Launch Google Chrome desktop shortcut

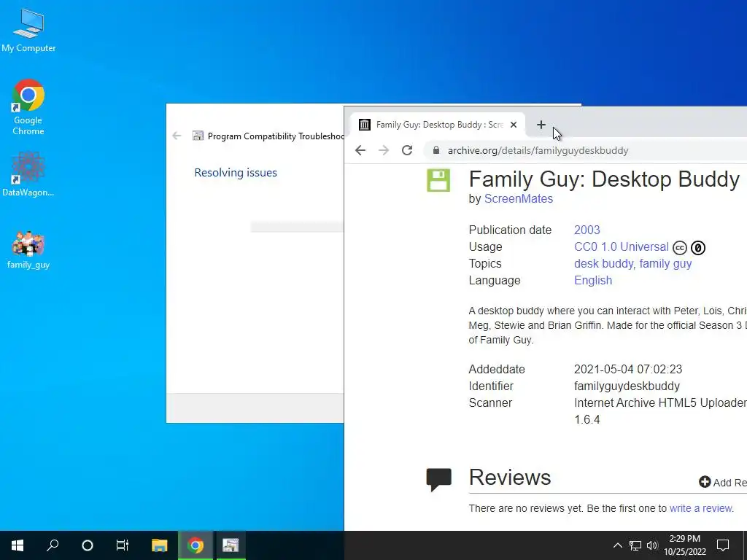[28, 108]
